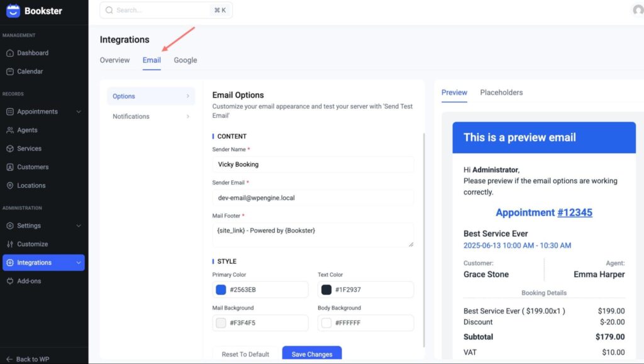Screen dimensions: 644x364
Task: Click the search magnifier icon
Action: pos(109,10)
